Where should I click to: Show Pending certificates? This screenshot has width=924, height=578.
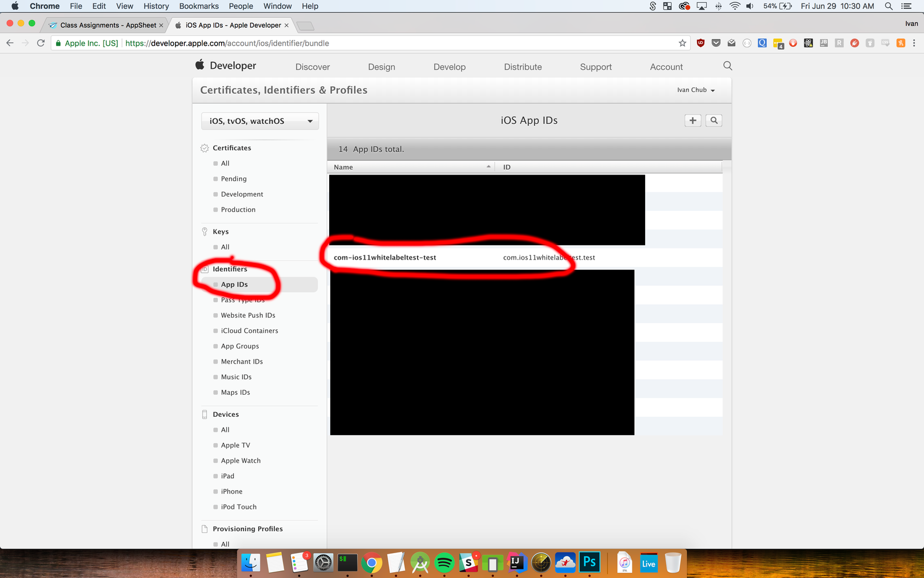click(x=234, y=179)
